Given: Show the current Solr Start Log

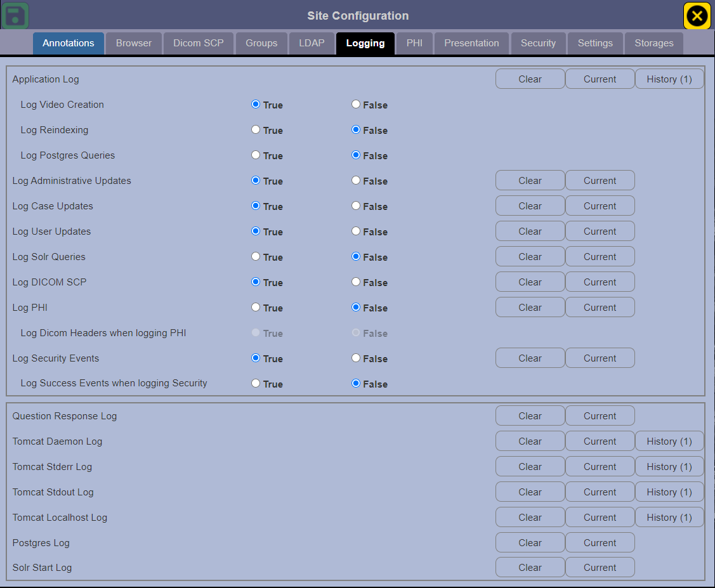Looking at the screenshot, I should click(600, 567).
